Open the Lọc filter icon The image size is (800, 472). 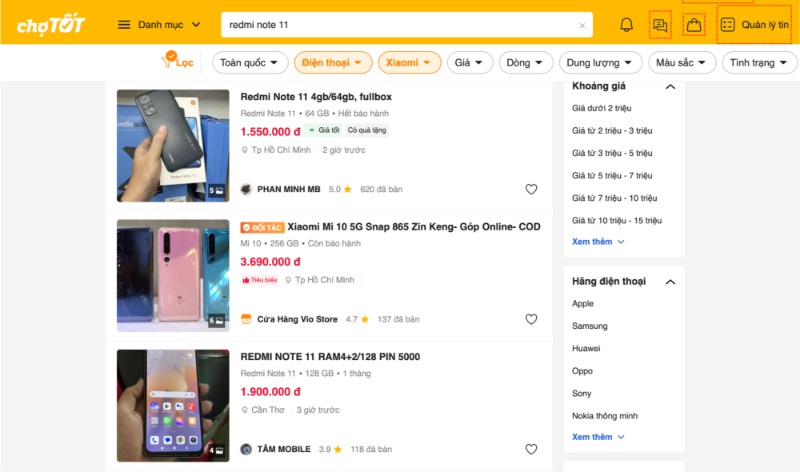tap(177, 61)
